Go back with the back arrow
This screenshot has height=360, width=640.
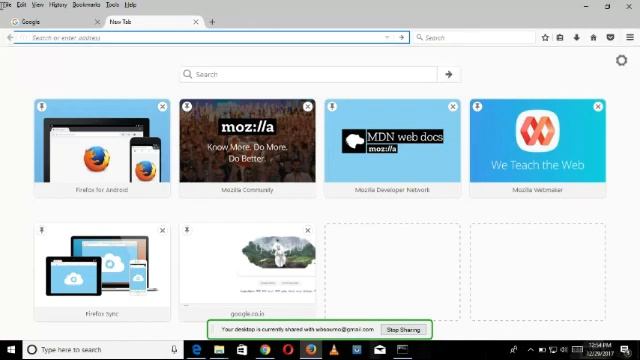point(10,38)
